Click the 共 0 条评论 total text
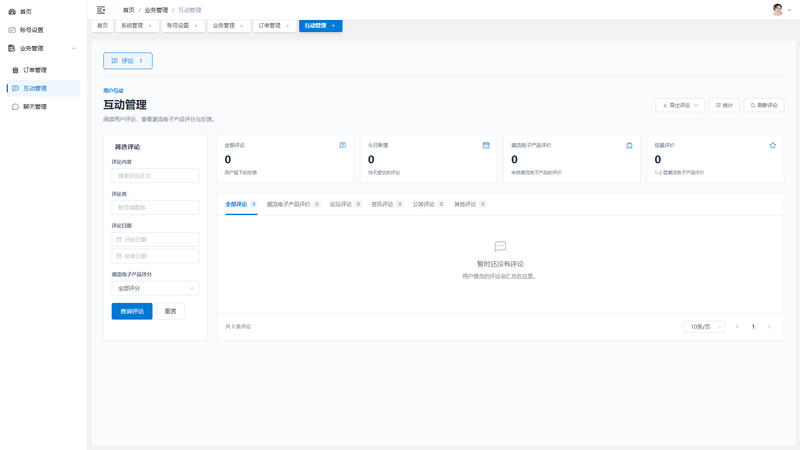The width and height of the screenshot is (800, 450). tap(238, 327)
